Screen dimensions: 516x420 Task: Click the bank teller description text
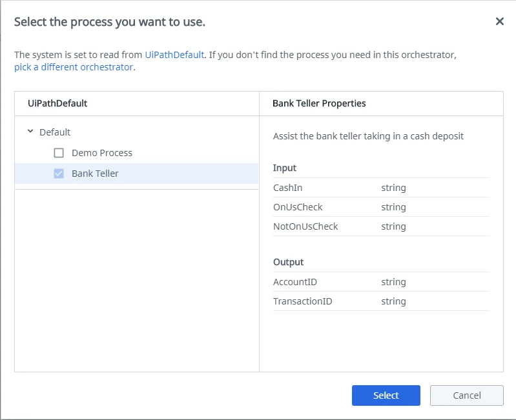point(368,136)
